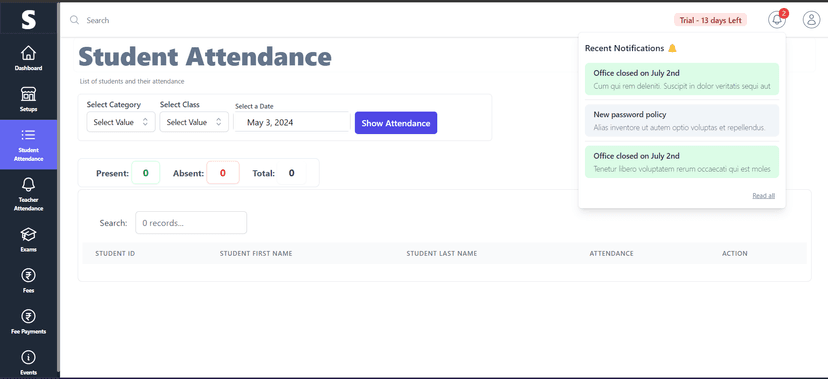The width and height of the screenshot is (828, 379).
Task: Open Fee Payments rupee icon
Action: [x=29, y=316]
